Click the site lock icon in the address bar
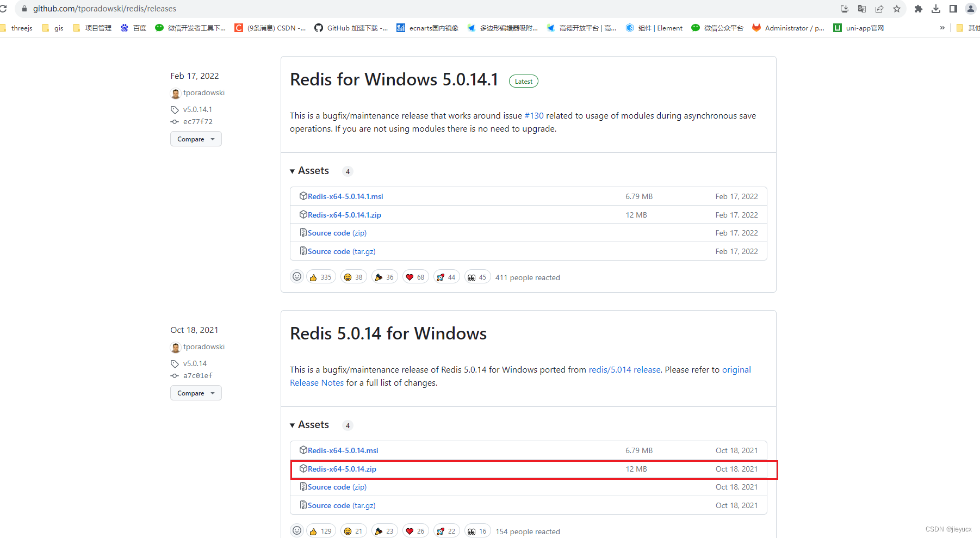980x538 pixels. pos(24,9)
